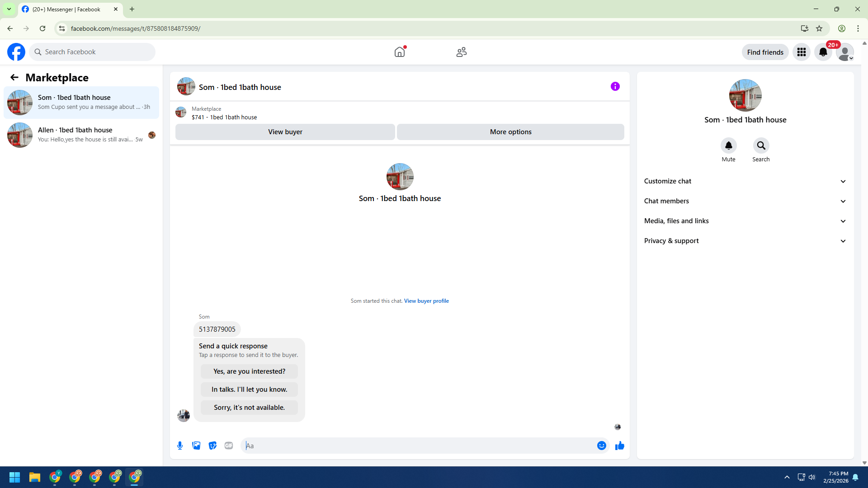Open Facebook notifications bell
This screenshot has width=868, height=488.
(x=823, y=52)
